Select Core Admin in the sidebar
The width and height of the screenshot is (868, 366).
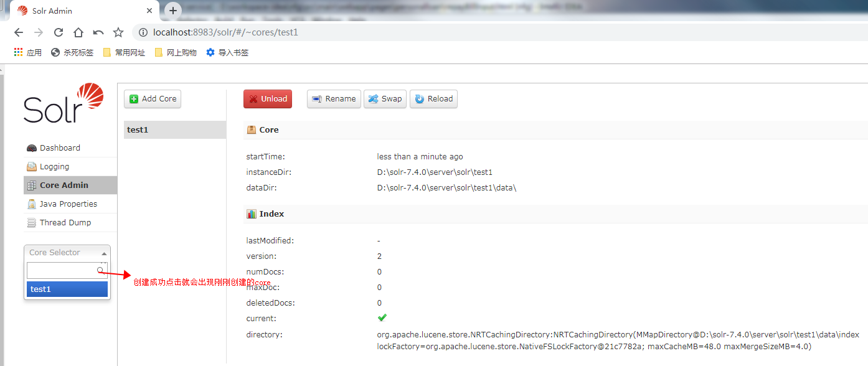pyautogui.click(x=70, y=185)
